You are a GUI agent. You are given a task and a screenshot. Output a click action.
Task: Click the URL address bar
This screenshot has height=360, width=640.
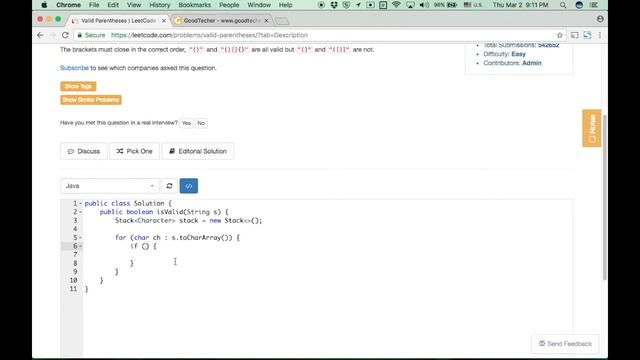[x=313, y=36]
